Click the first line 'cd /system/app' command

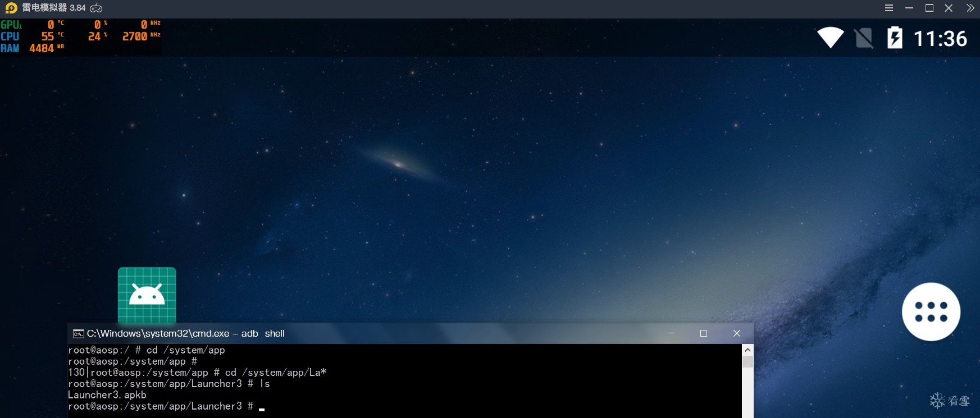pos(147,350)
